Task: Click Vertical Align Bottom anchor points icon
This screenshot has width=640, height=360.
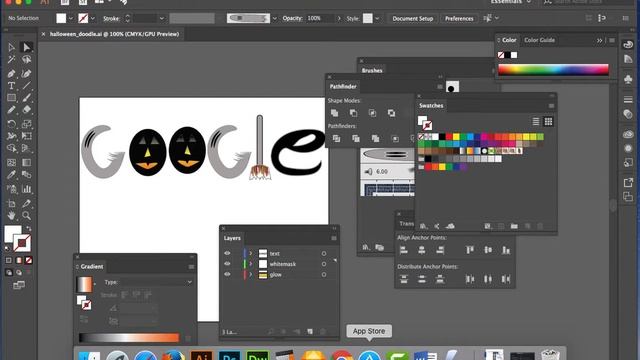Action: [506, 250]
